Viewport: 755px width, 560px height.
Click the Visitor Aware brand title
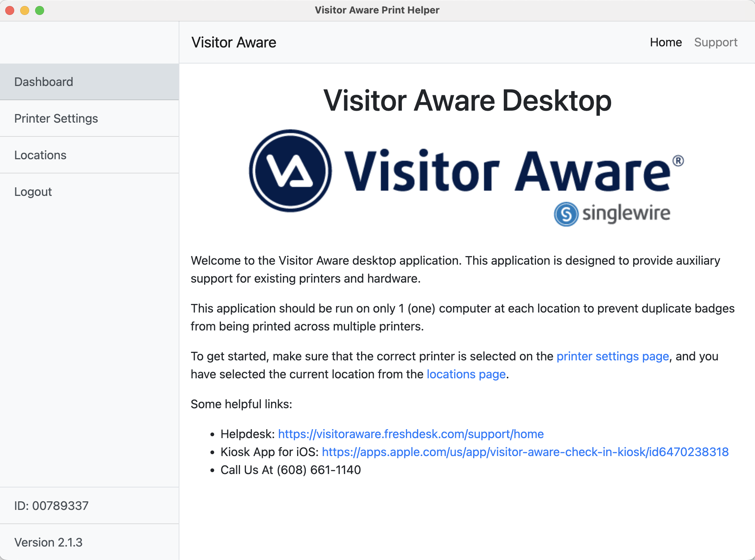(x=234, y=42)
